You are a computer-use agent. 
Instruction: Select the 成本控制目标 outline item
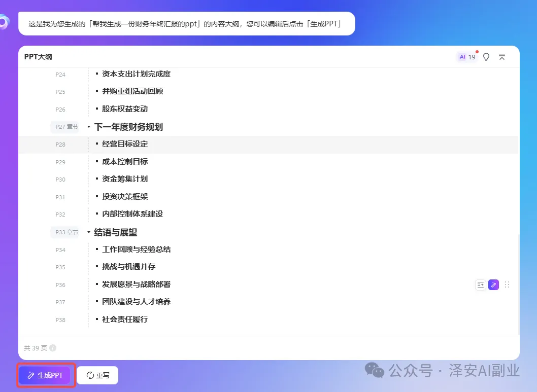click(125, 162)
